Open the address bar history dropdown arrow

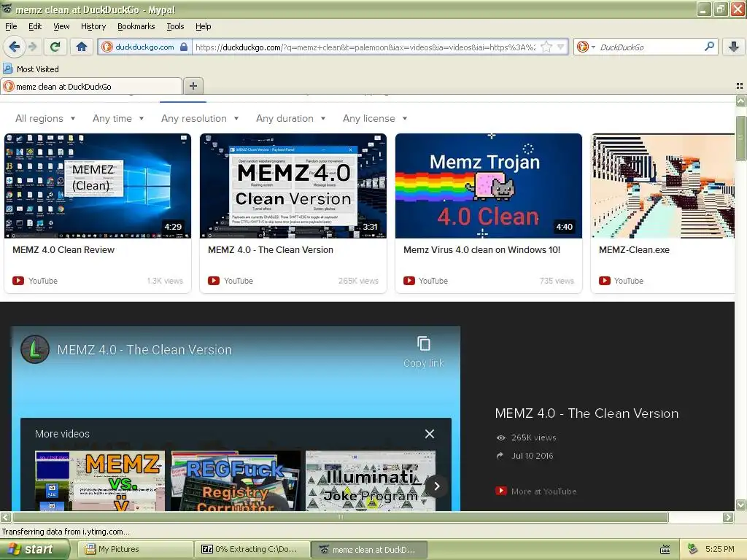point(561,47)
